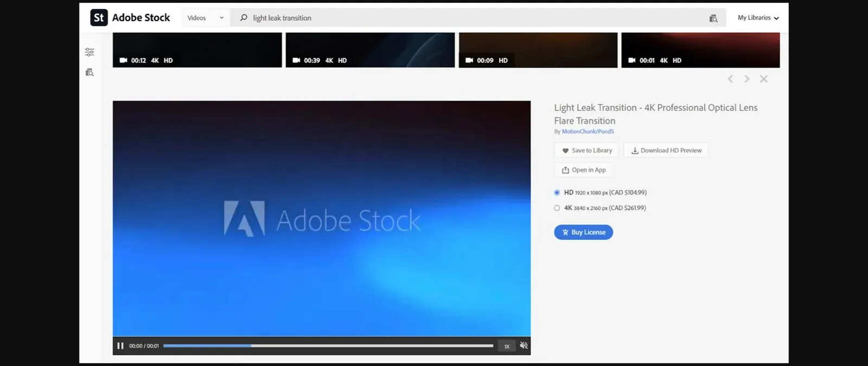Click the visual search camera icon in search bar
868x366 pixels.
pos(713,18)
